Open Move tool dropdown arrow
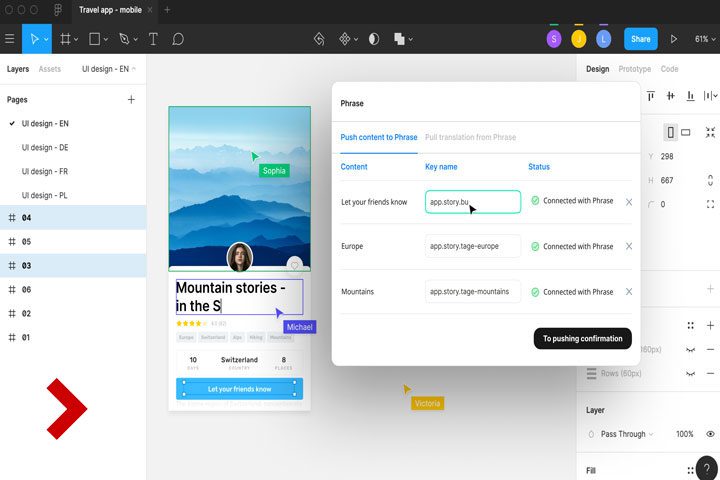 pyautogui.click(x=46, y=40)
